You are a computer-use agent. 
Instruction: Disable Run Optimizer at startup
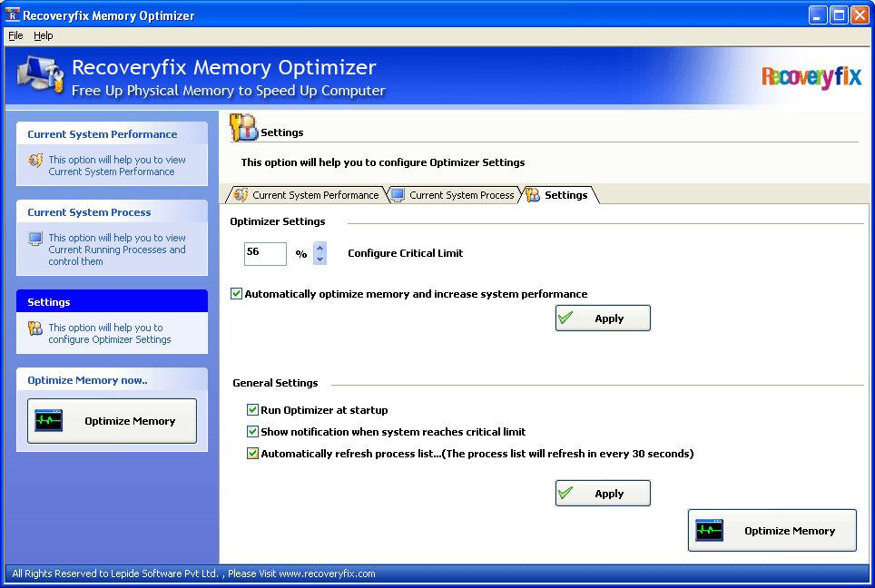(x=253, y=410)
